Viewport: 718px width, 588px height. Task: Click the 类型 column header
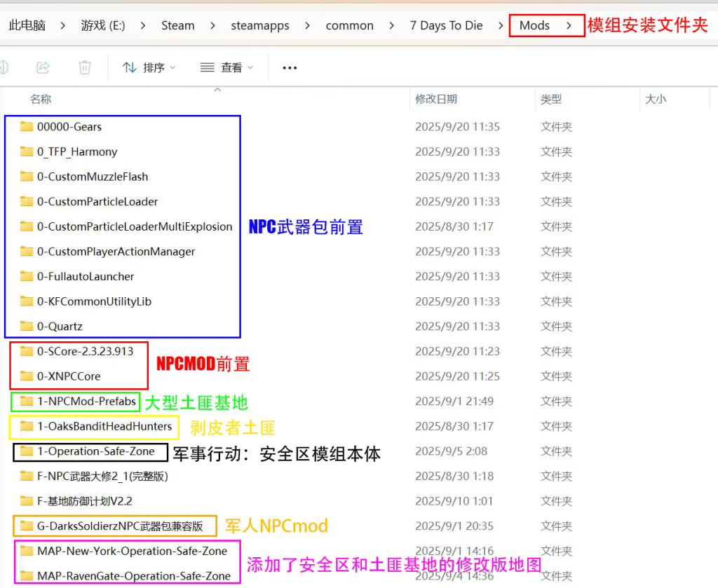[x=551, y=100]
